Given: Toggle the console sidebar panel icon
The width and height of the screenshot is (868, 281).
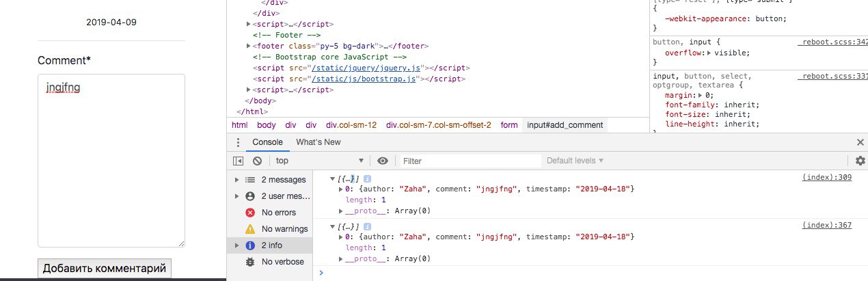Looking at the screenshot, I should tap(238, 161).
